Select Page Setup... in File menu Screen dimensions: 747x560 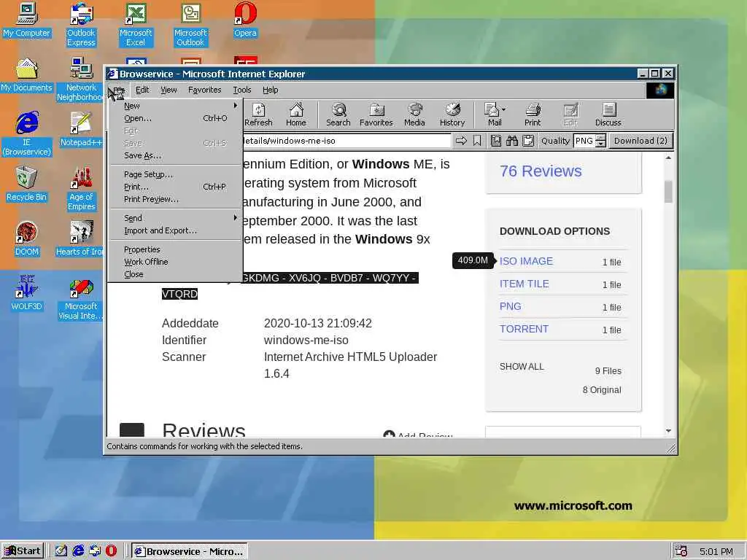tap(177, 174)
